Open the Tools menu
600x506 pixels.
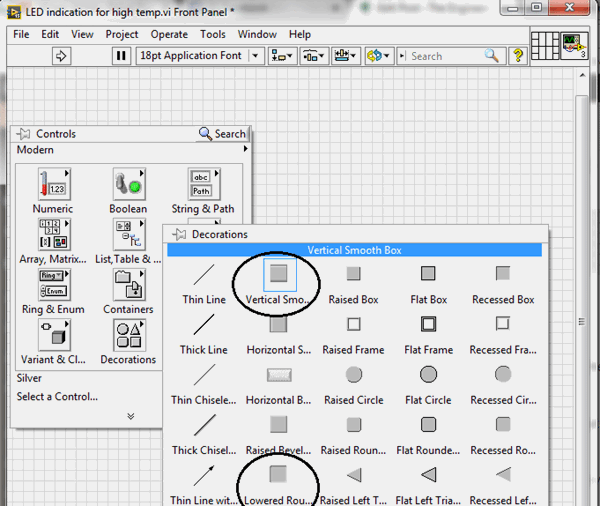coord(213,34)
